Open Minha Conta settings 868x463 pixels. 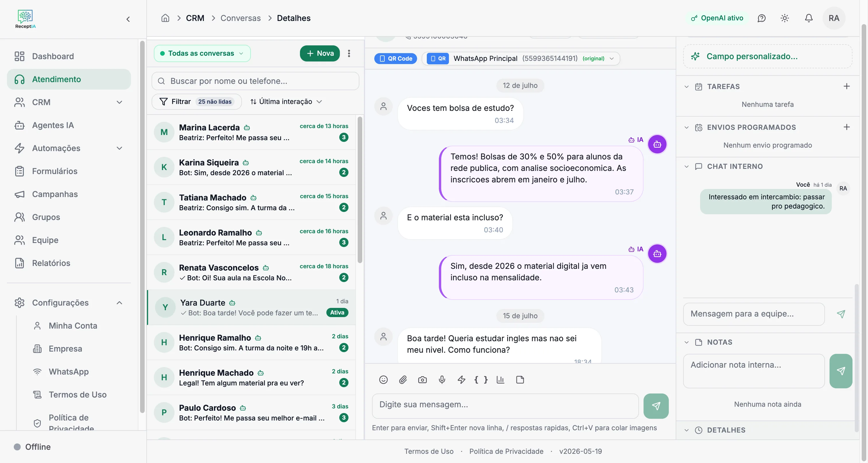click(x=73, y=326)
